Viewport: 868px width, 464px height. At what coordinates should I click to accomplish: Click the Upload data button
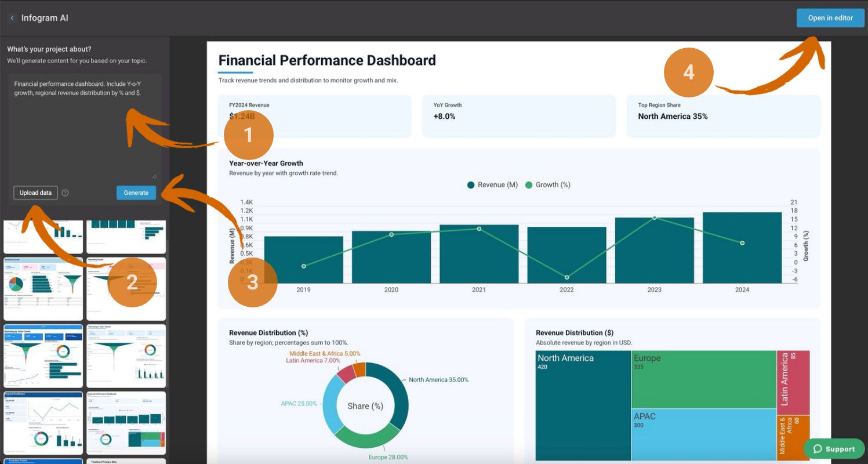click(35, 193)
